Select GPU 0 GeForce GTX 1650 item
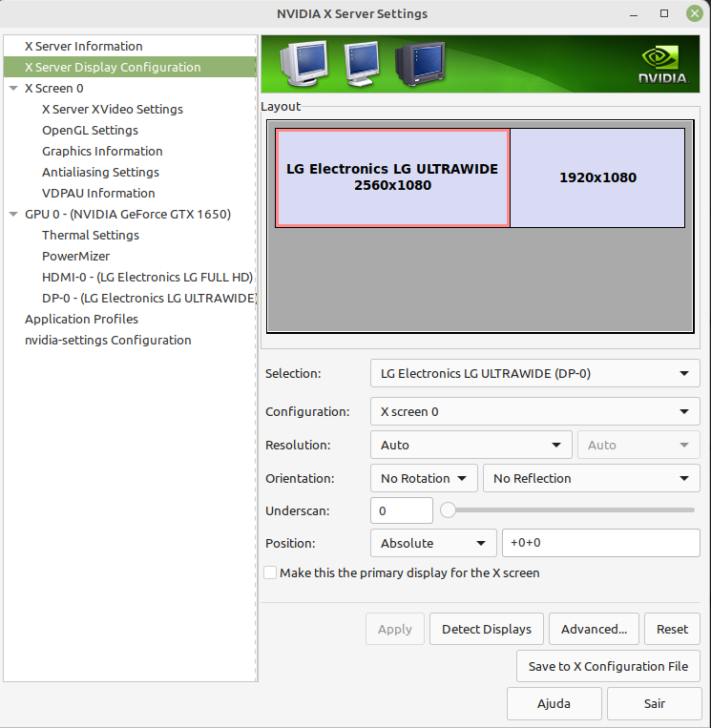Screen dimensions: 711x728 coord(128,214)
